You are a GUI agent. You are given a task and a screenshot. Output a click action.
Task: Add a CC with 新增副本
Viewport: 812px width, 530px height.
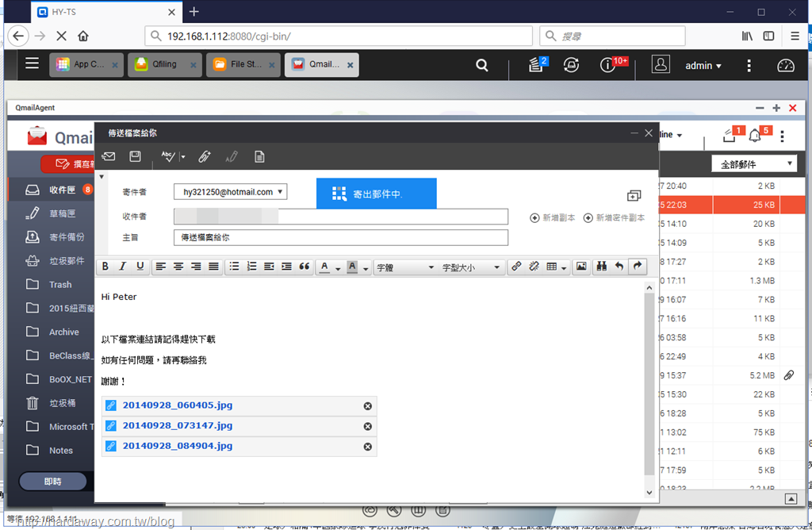pos(552,217)
